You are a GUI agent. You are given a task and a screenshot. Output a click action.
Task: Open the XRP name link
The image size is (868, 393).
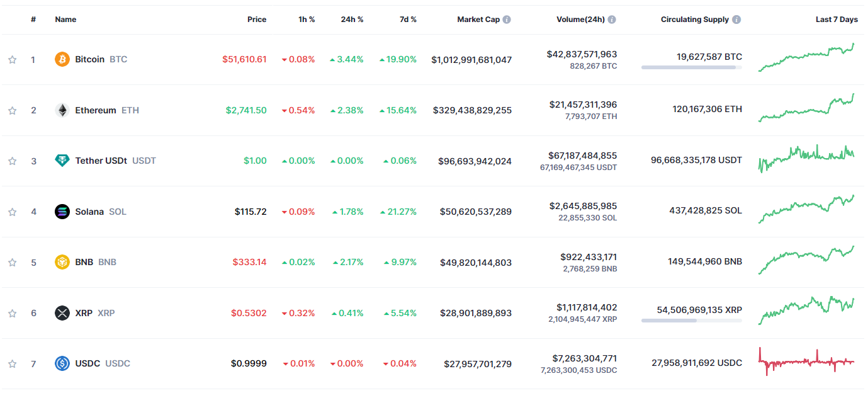[x=84, y=313]
